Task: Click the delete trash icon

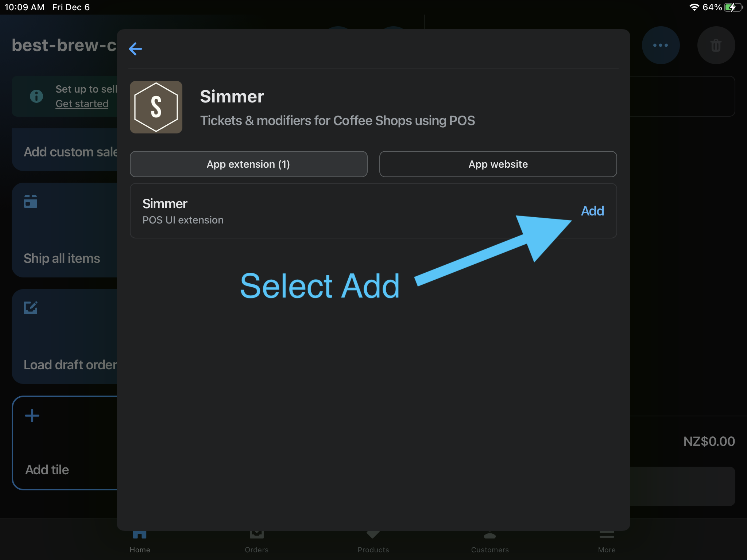Action: tap(716, 45)
